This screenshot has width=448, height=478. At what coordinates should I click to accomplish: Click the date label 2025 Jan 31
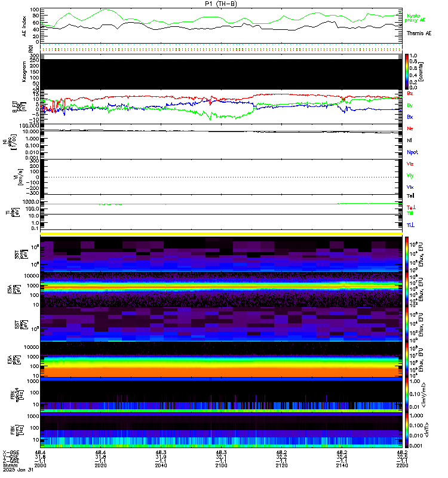(19, 470)
